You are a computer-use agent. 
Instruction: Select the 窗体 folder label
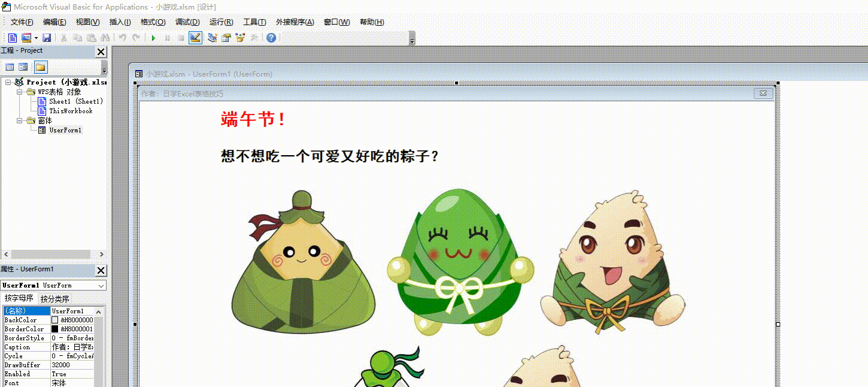(x=45, y=120)
